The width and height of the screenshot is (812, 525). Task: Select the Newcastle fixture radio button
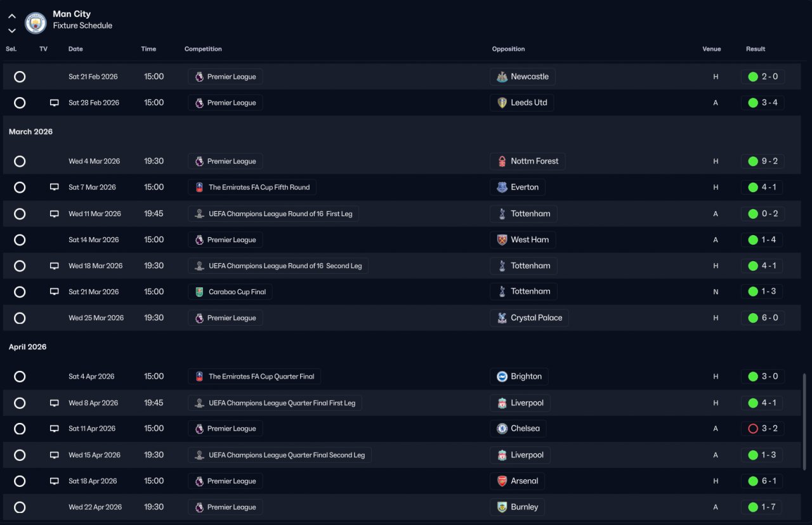click(x=20, y=77)
